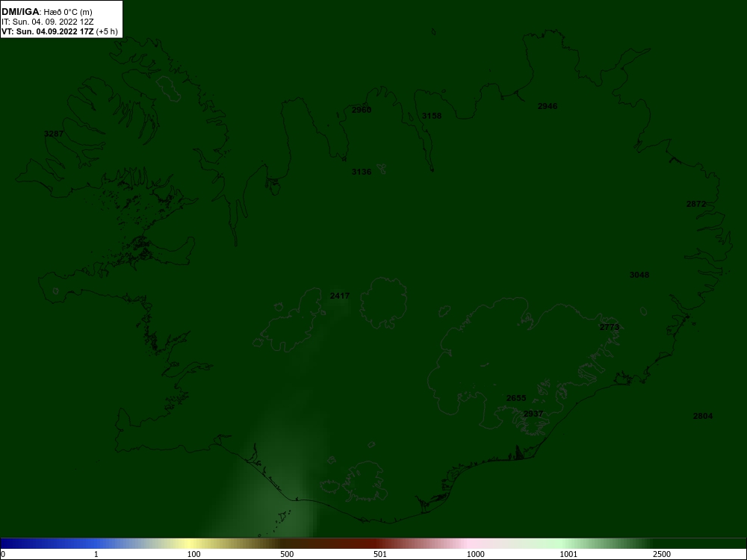Viewport: 747px width, 560px height.
Task: Click the 2960 freezing level value
Action: click(361, 110)
